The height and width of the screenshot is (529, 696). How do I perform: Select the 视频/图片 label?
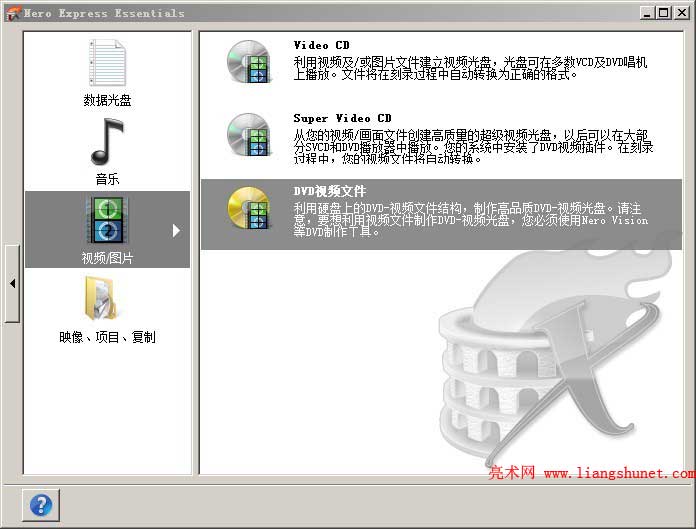[x=107, y=258]
